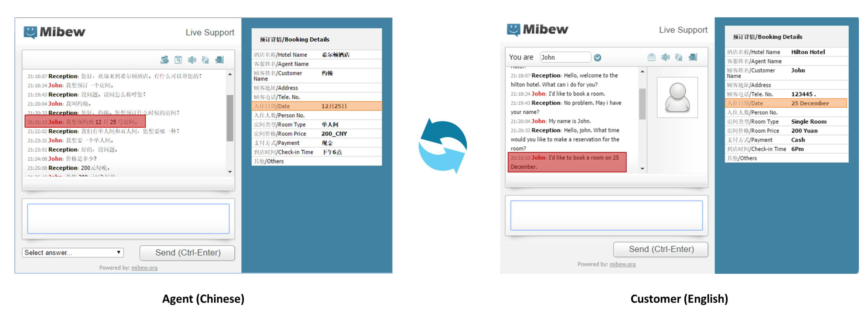This screenshot has height=312, width=868.
Task: Refresh the customer chat window
Action: [679, 57]
